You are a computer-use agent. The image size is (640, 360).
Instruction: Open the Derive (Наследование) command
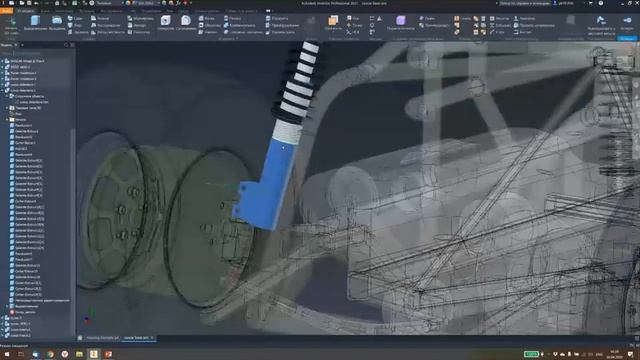point(106,25)
